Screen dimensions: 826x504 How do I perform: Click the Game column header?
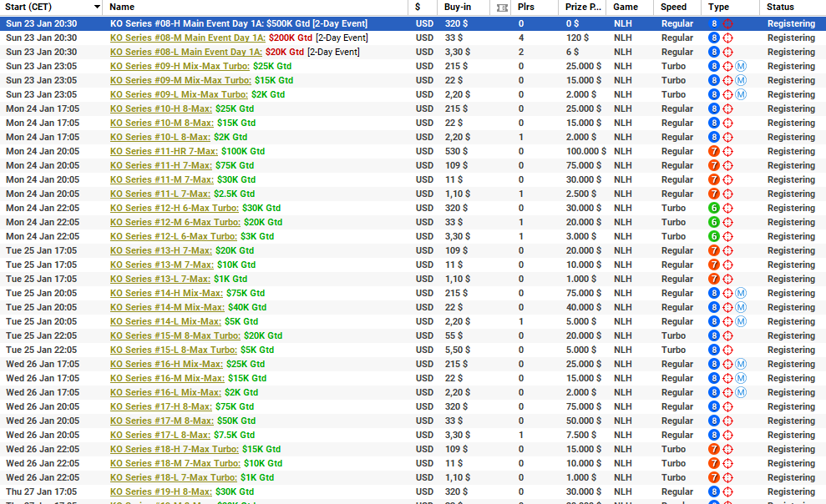626,7
